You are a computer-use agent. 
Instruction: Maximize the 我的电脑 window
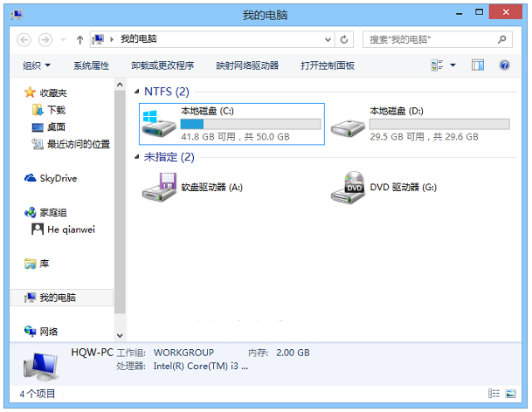479,12
